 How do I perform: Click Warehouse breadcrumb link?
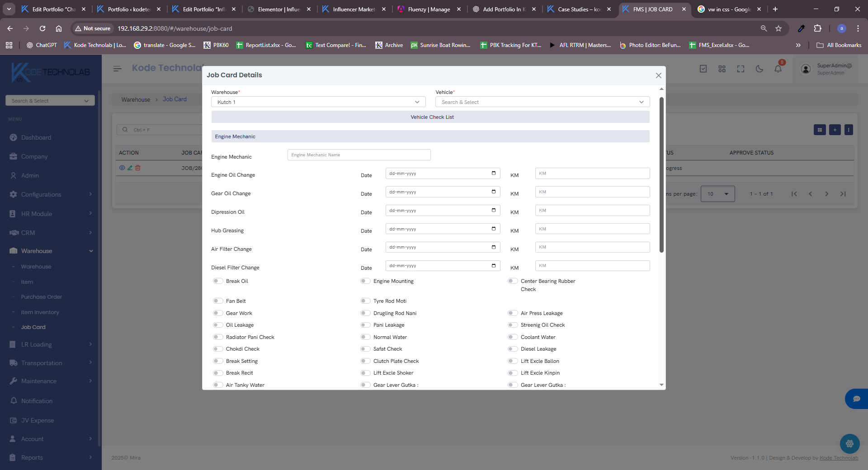(136, 99)
